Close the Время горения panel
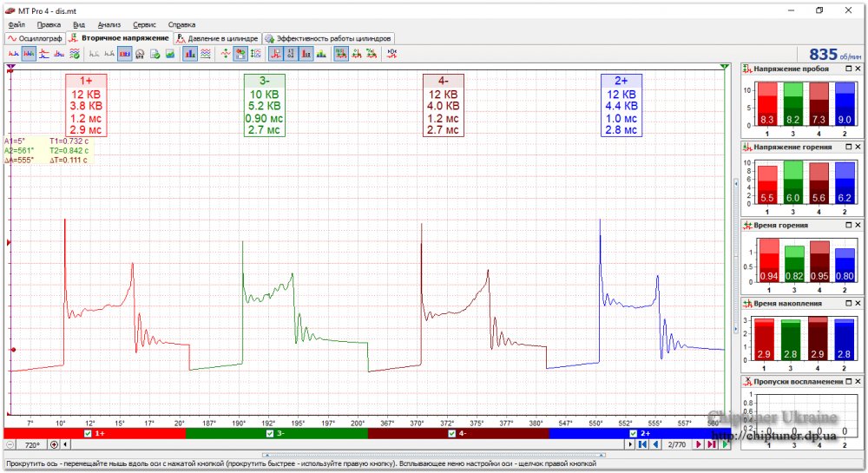The width and height of the screenshot is (868, 473). [x=858, y=225]
